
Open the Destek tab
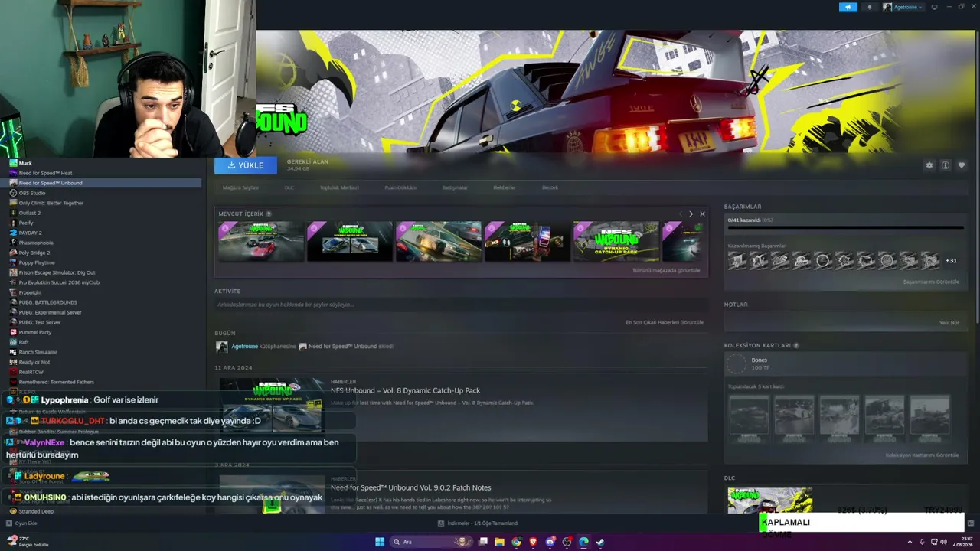(550, 187)
